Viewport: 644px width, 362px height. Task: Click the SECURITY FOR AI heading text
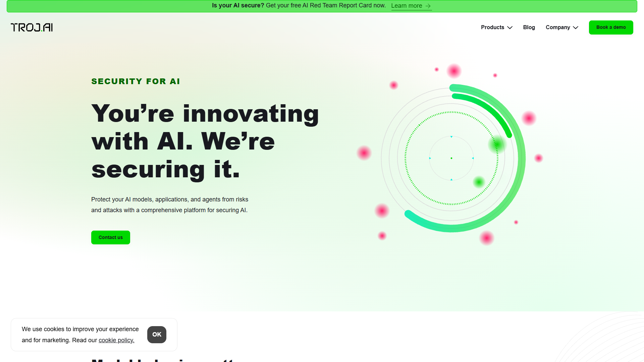click(136, 81)
